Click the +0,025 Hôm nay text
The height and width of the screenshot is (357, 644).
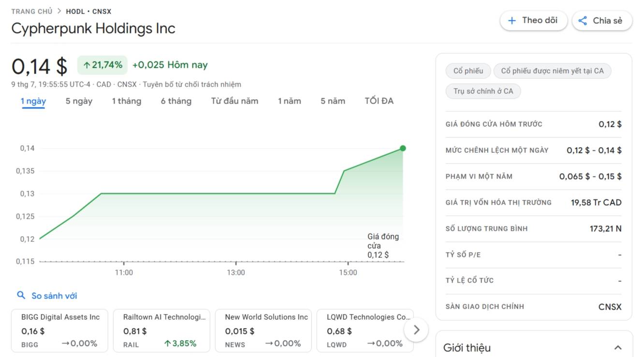[x=170, y=65]
